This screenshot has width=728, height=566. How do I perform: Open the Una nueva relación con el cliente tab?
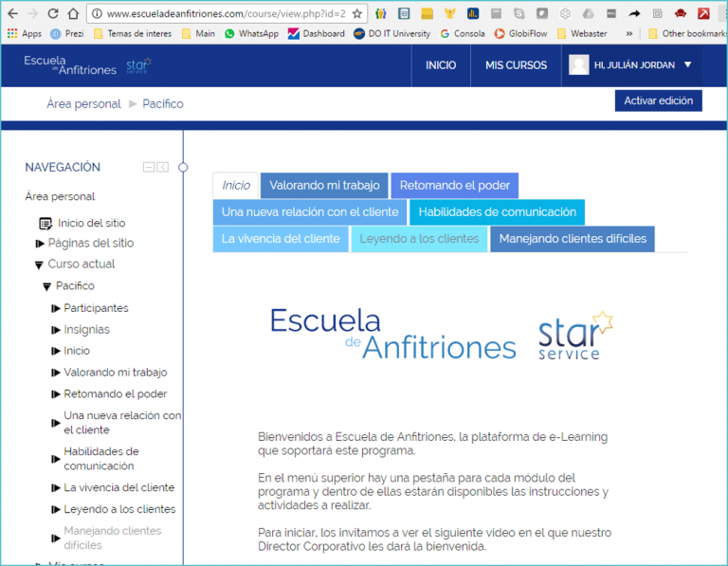coord(310,212)
